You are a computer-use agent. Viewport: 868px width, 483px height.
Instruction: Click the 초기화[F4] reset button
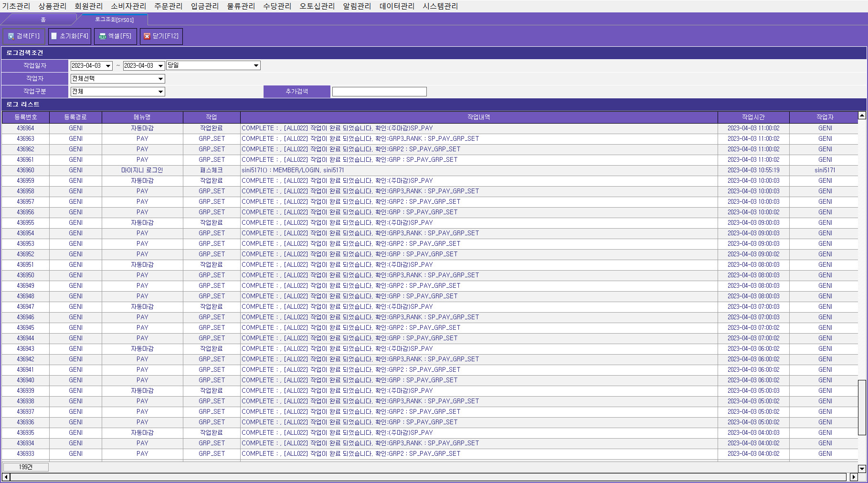(x=70, y=36)
